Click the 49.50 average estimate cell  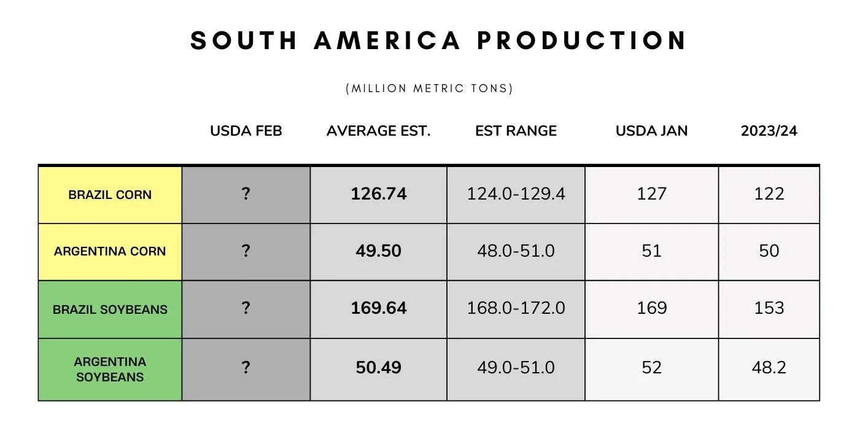(x=379, y=252)
